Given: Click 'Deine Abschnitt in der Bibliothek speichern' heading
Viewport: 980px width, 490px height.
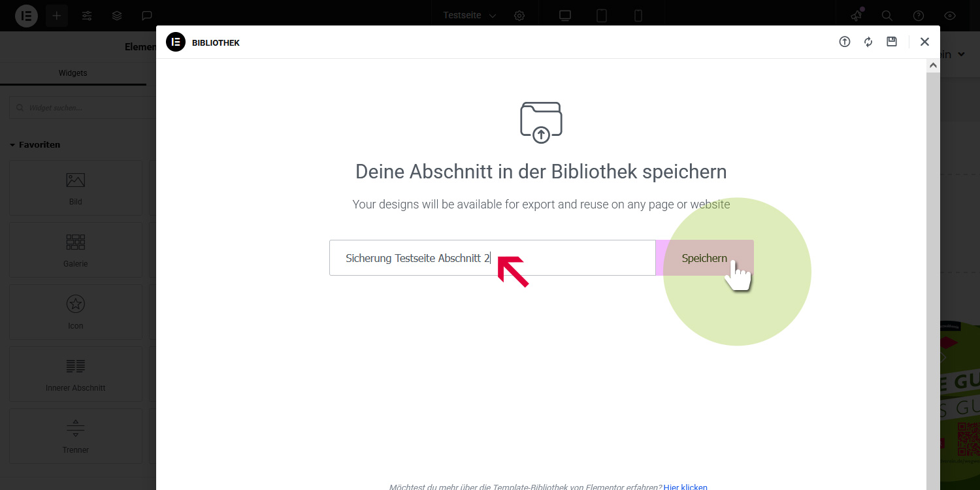Looking at the screenshot, I should coord(541,172).
